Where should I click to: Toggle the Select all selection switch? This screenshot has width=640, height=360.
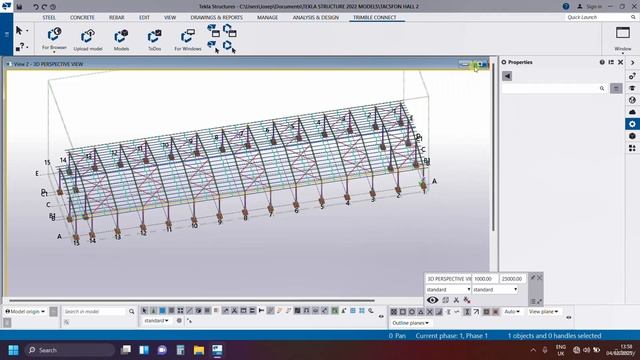tap(144, 311)
